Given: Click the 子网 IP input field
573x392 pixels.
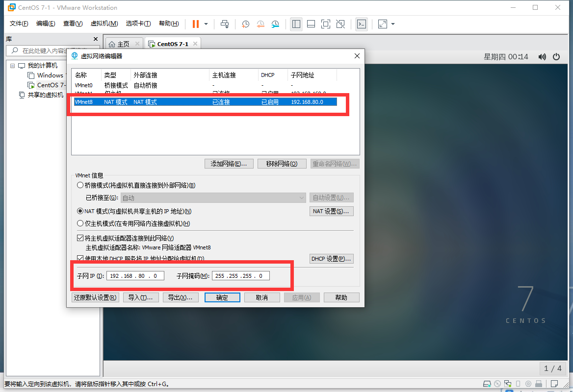Looking at the screenshot, I should [x=135, y=276].
